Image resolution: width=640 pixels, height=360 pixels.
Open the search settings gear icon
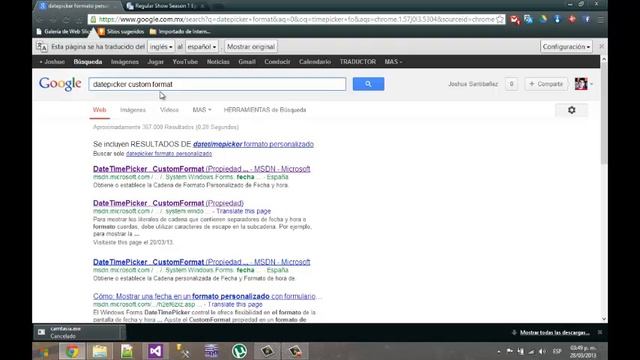pos(571,110)
